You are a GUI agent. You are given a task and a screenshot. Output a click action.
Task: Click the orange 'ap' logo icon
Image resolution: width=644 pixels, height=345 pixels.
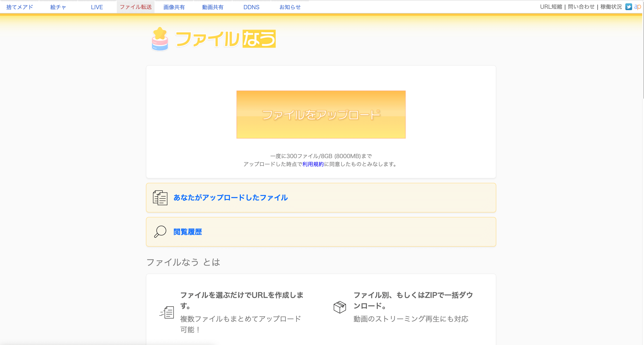pyautogui.click(x=637, y=7)
